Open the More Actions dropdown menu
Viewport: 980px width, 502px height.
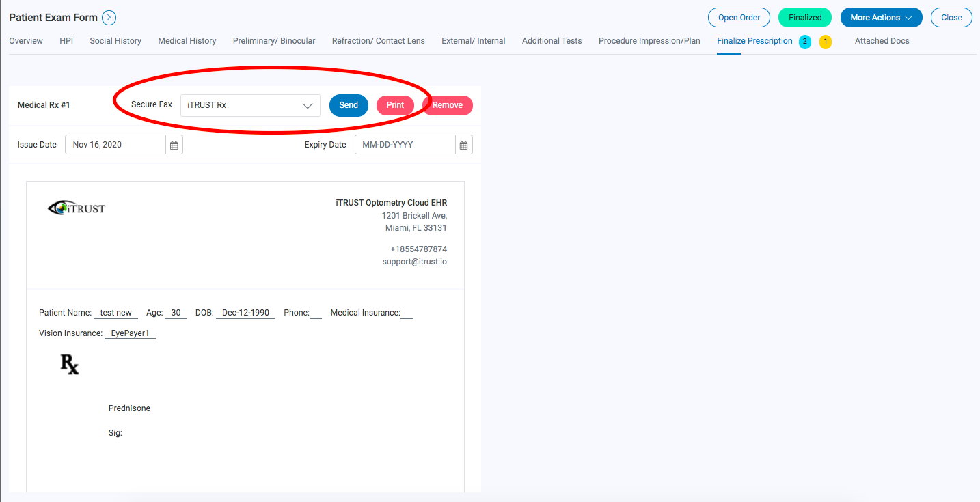pyautogui.click(x=881, y=17)
